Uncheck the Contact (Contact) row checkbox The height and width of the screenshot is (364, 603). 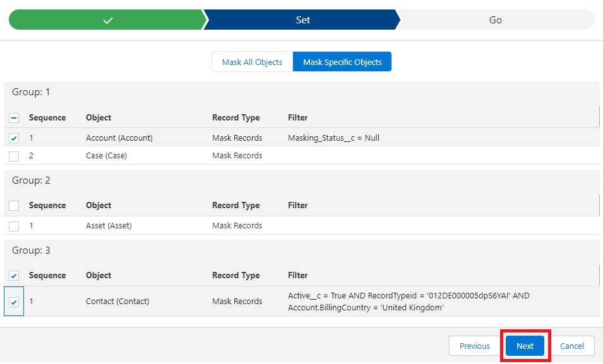[14, 301]
